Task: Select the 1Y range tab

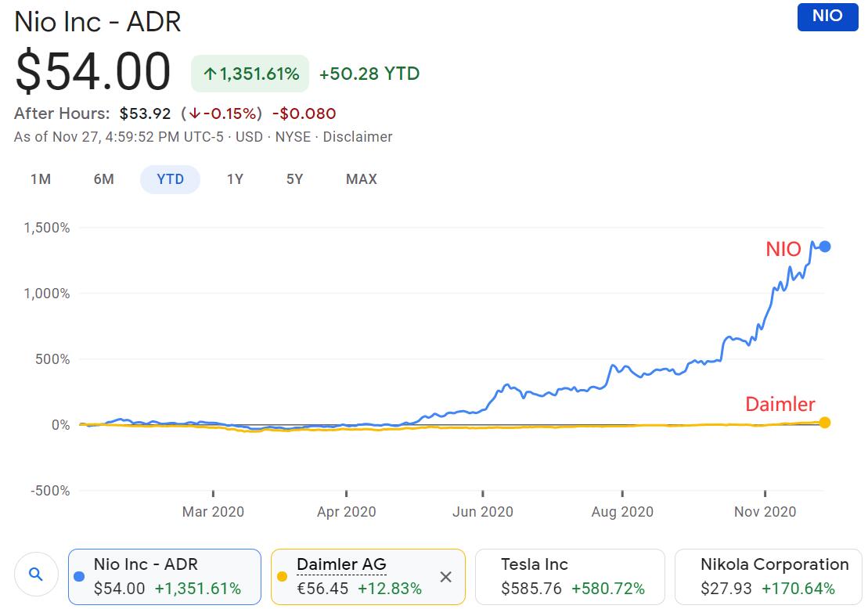Action: pos(233,179)
